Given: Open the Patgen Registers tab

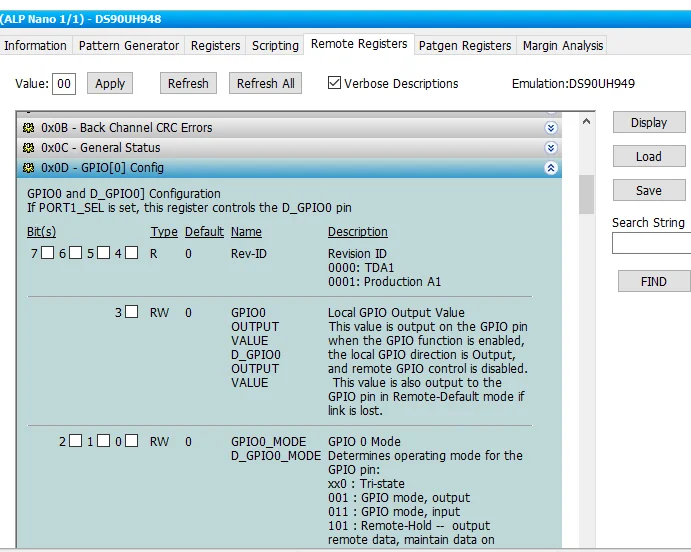Looking at the screenshot, I should [x=465, y=45].
